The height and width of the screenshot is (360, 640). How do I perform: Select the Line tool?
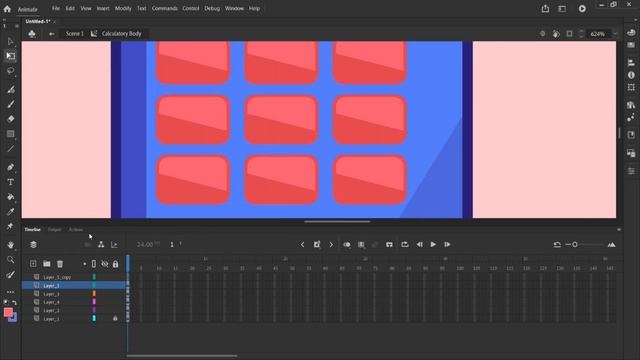[x=11, y=149]
